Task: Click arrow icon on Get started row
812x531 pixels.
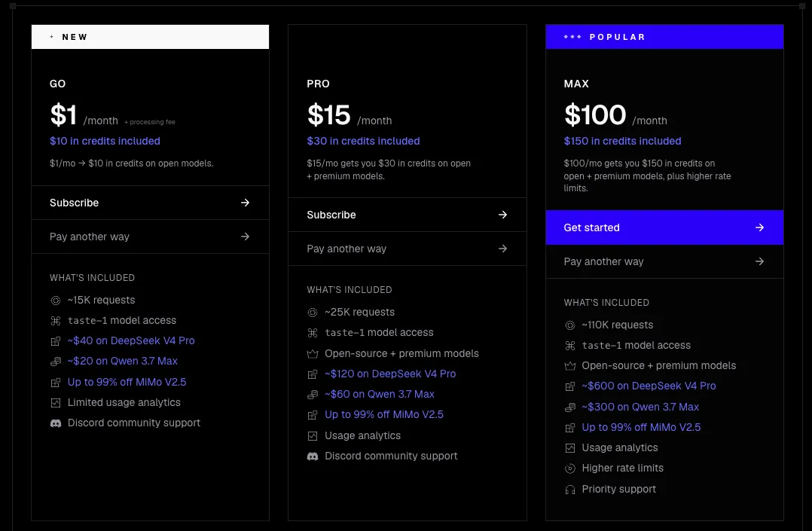Action: (x=759, y=227)
